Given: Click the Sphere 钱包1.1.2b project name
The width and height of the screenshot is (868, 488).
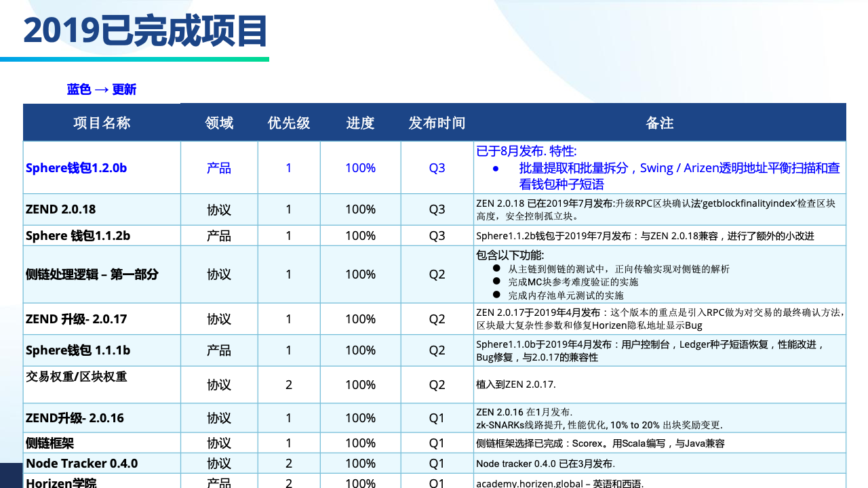Looking at the screenshot, I should tap(78, 236).
